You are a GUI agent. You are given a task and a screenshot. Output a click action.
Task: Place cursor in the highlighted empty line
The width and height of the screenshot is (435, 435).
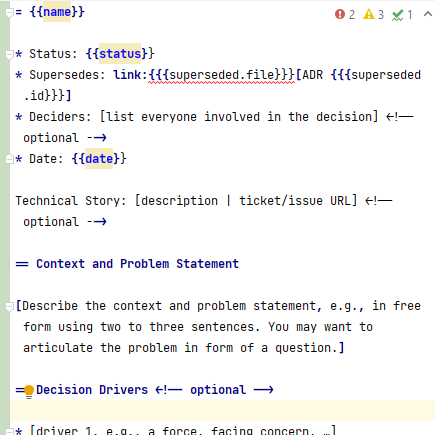pos(222,411)
